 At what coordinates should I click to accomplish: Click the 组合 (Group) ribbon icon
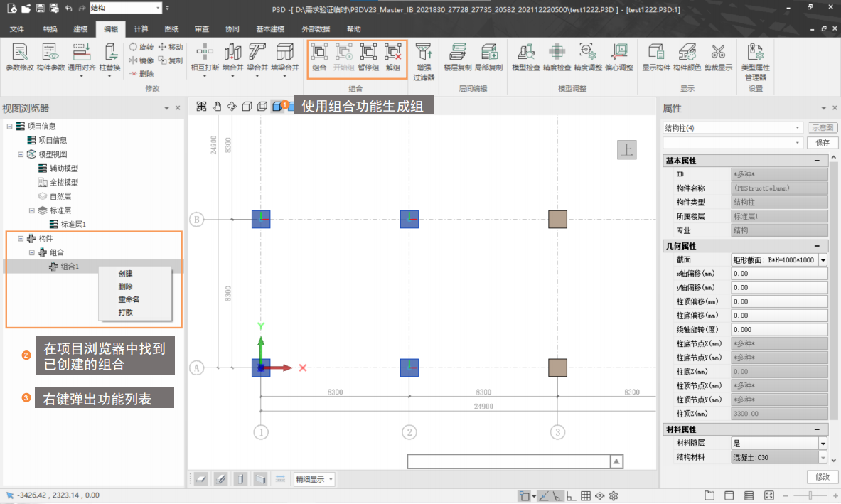click(319, 56)
